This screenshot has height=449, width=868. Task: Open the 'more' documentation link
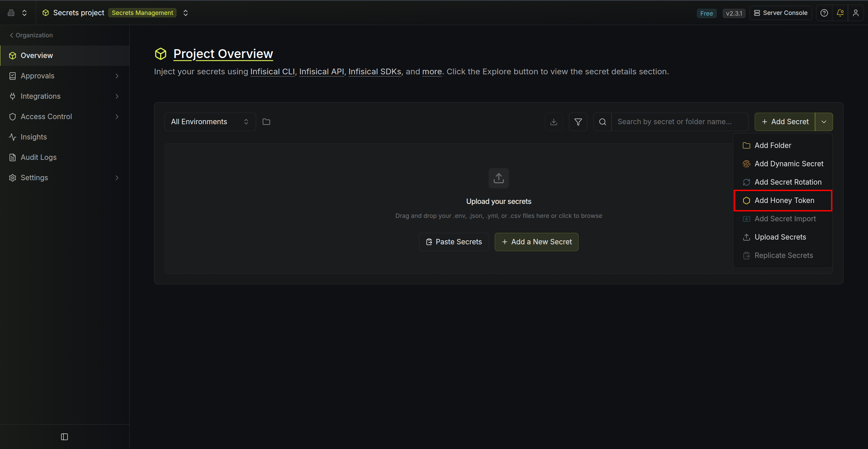coord(432,72)
